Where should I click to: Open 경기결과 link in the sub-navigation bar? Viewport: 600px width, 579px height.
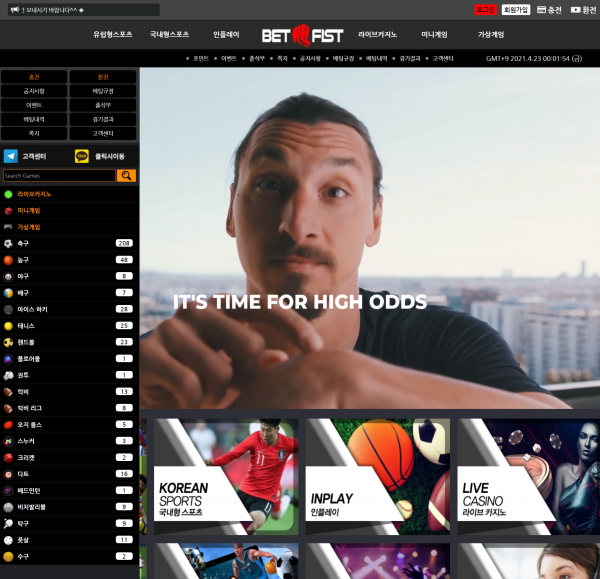pos(410,59)
